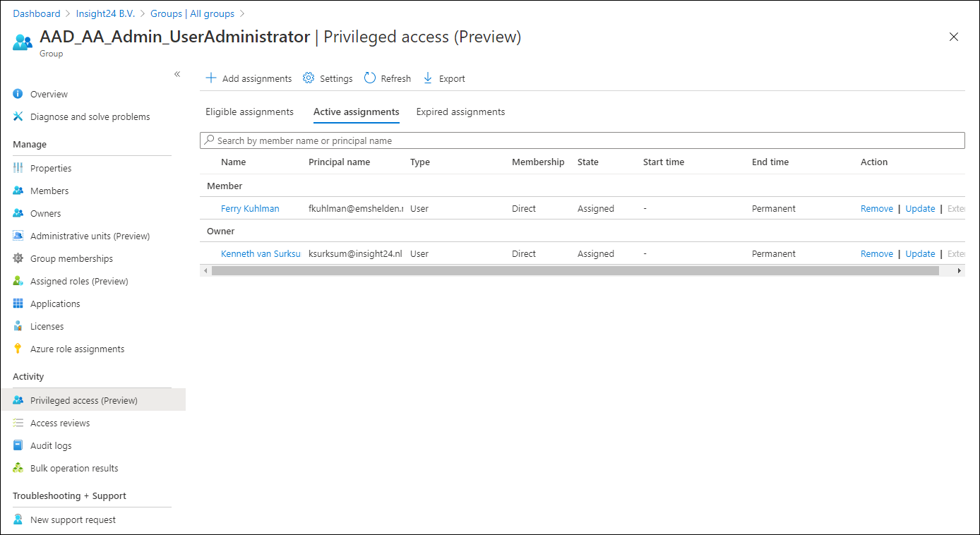Screen dimensions: 980x535
Task: Click the New support request person icon
Action: click(18, 519)
